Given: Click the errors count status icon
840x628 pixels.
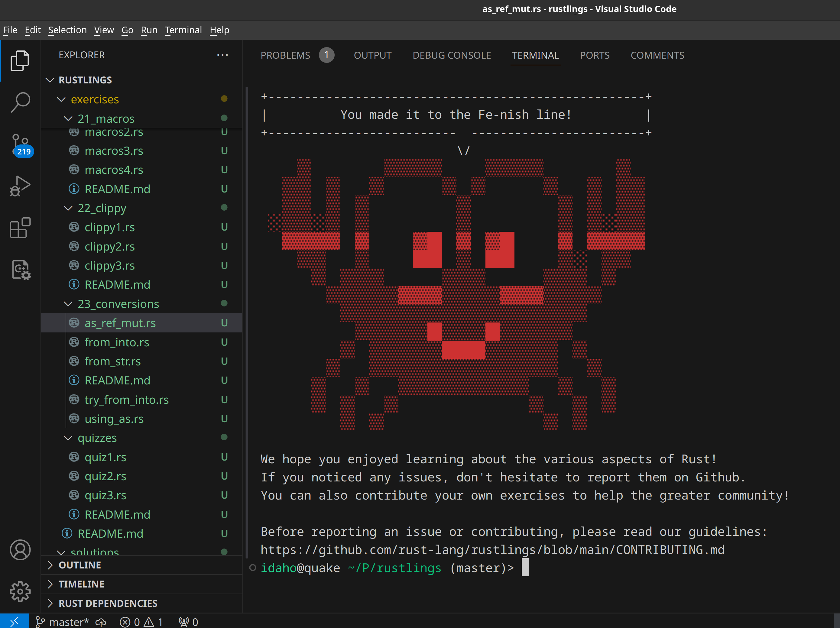Looking at the screenshot, I should click(130, 622).
